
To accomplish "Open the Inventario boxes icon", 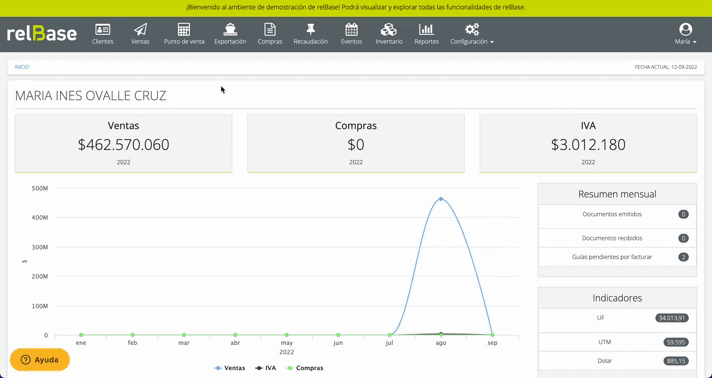I will coord(389,30).
